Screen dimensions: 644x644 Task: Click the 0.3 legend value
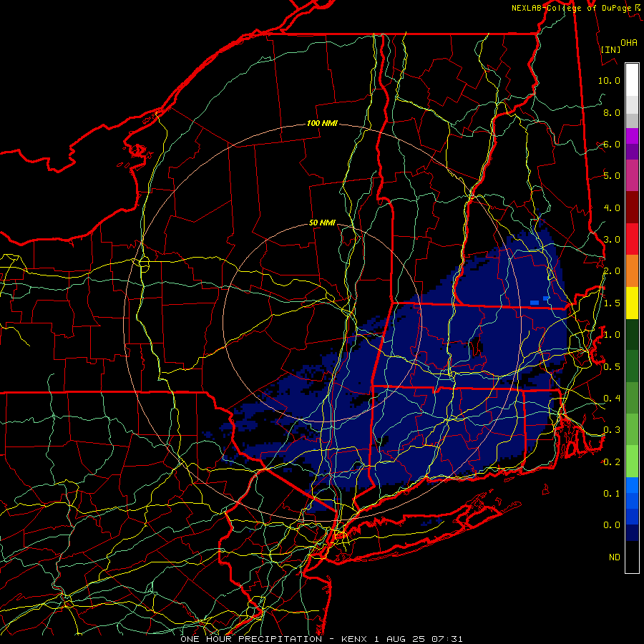point(612,430)
